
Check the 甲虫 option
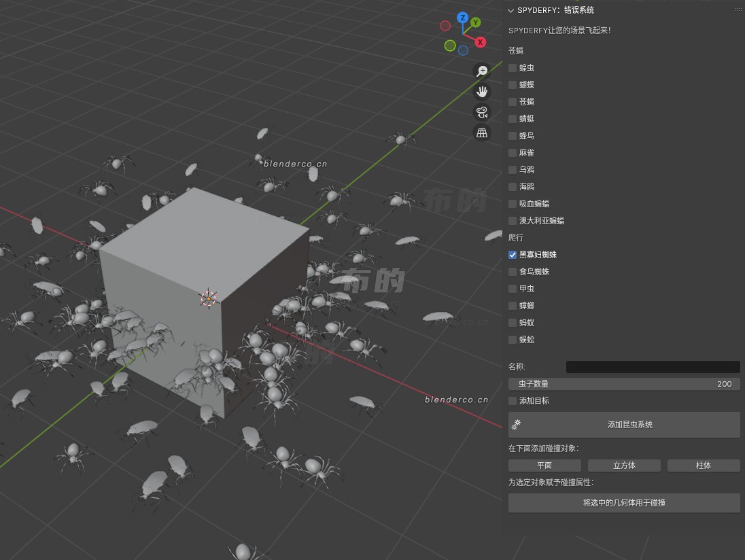tap(513, 289)
